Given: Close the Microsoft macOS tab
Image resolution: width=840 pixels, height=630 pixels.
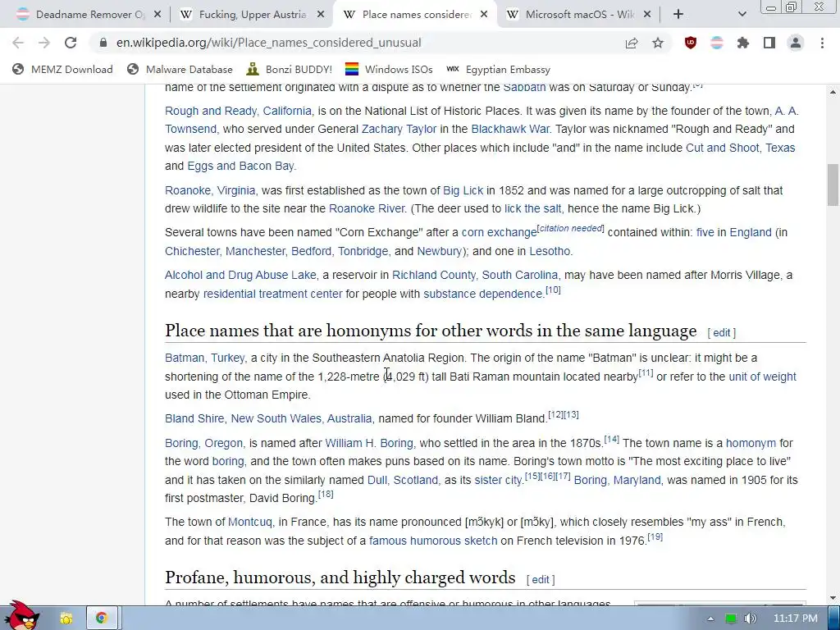Looking at the screenshot, I should (647, 15).
